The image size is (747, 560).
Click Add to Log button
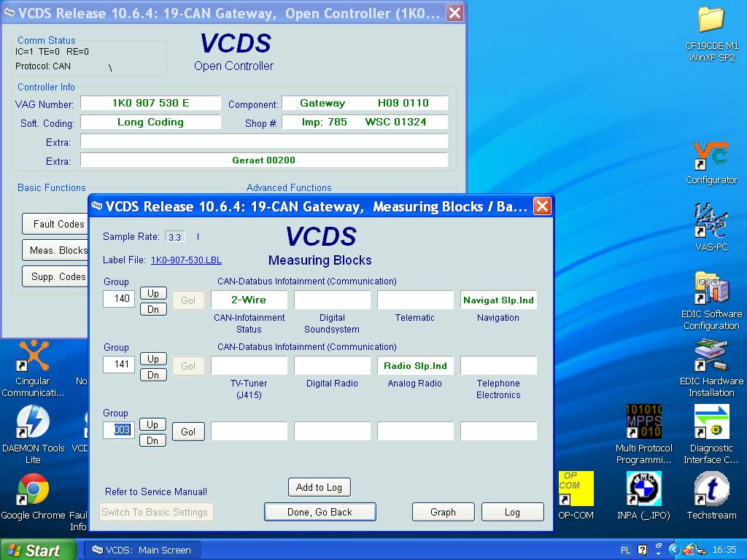tap(320, 487)
